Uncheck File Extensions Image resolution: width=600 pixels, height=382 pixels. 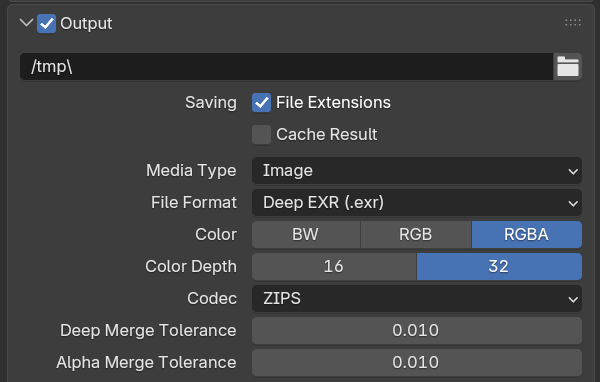pyautogui.click(x=261, y=103)
